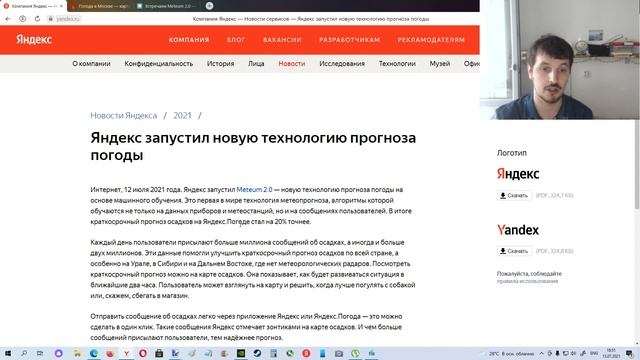This screenshot has height=360, width=640.
Task: Open a new browser tab with plus
Action: [209, 6]
